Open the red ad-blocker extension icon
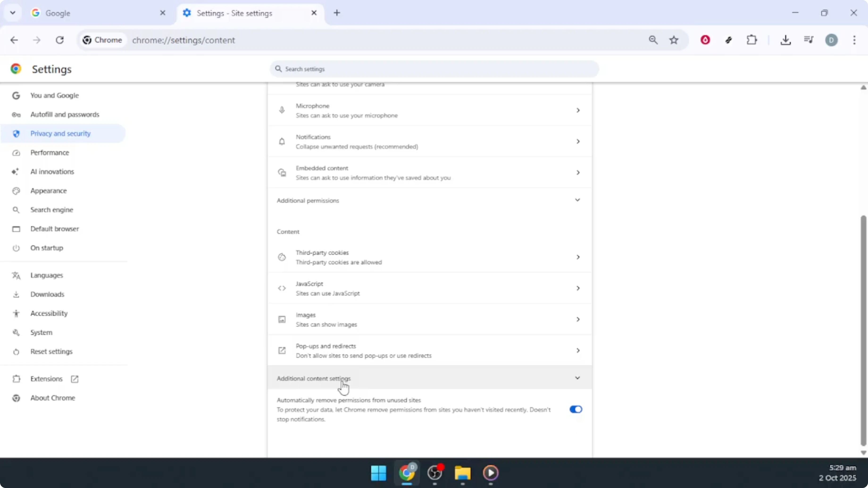Image resolution: width=868 pixels, height=488 pixels. click(705, 40)
